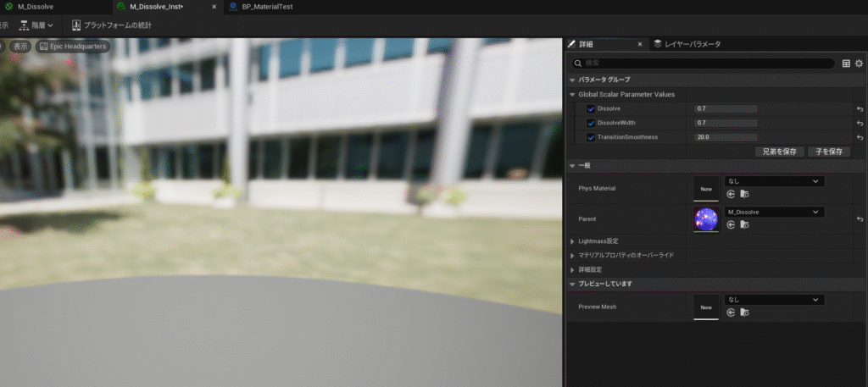
Task: Open the Phys Material なし dropdown
Action: (775, 181)
